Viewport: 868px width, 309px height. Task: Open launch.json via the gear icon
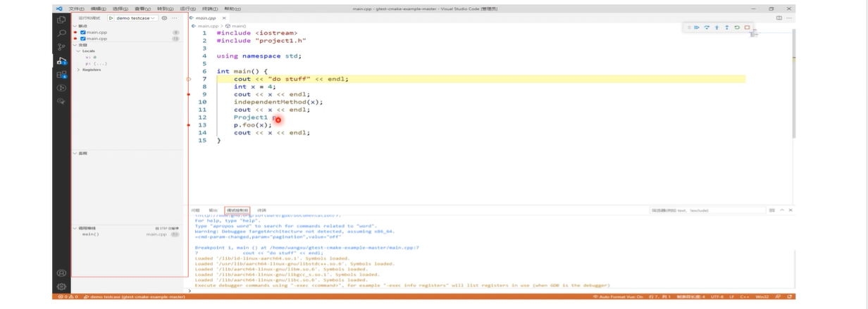[x=164, y=18]
